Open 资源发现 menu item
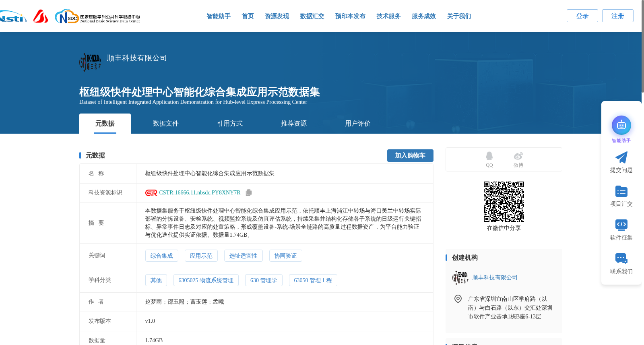Screen dimensions: 644x345 click(x=277, y=16)
